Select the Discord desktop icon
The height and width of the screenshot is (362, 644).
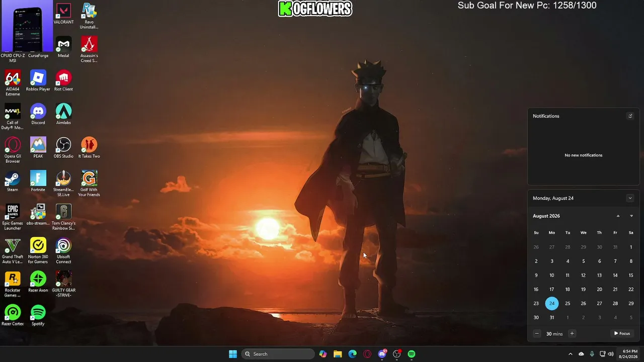38,114
